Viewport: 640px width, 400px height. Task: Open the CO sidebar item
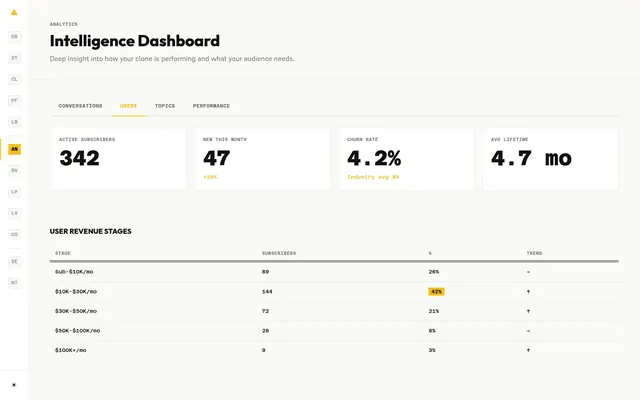click(14, 234)
